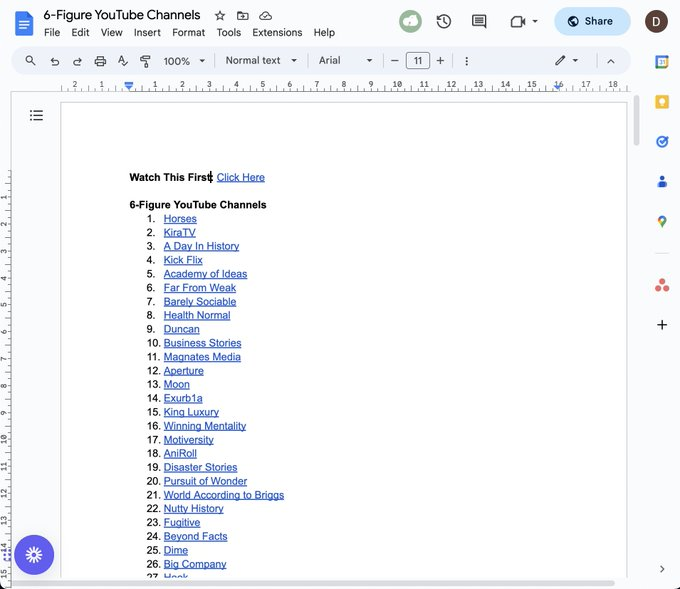This screenshot has width=680, height=589.
Task: Open the Edit menu
Action: point(80,33)
